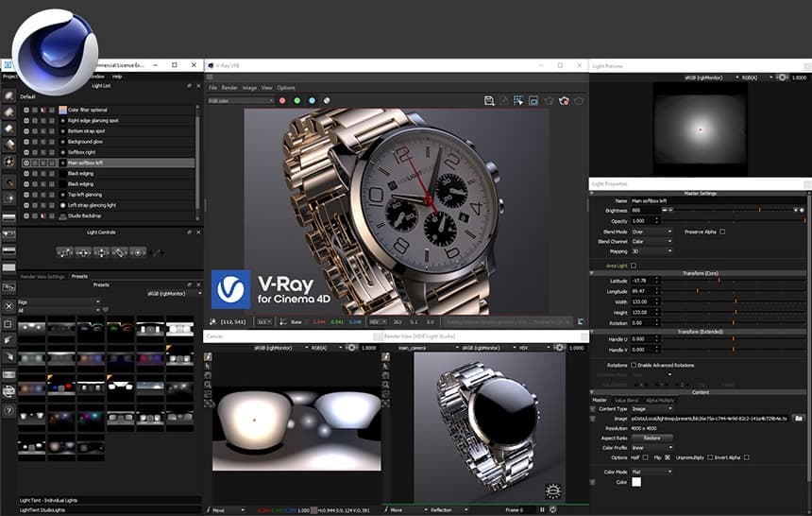Image resolution: width=812 pixels, height=516 pixels.
Task: Open the Content Type dropdown
Action: pyautogui.click(x=651, y=408)
